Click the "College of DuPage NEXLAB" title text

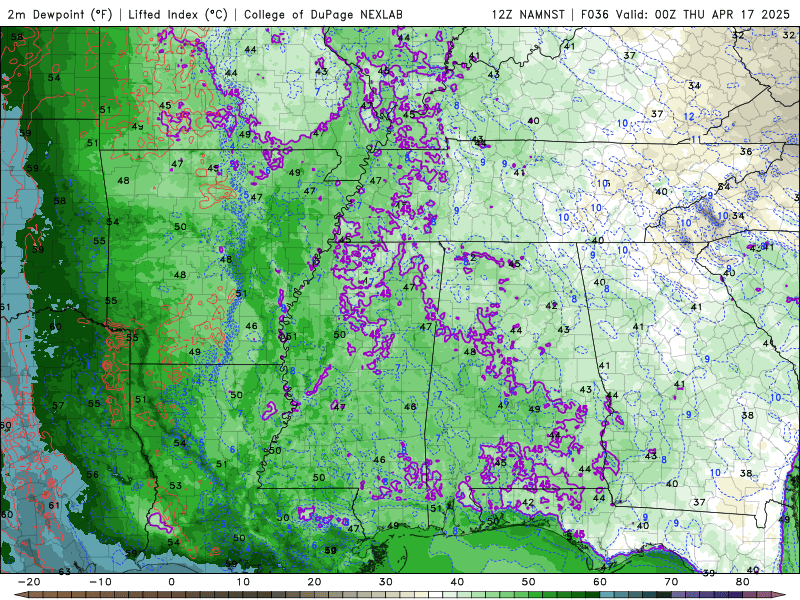(x=323, y=14)
